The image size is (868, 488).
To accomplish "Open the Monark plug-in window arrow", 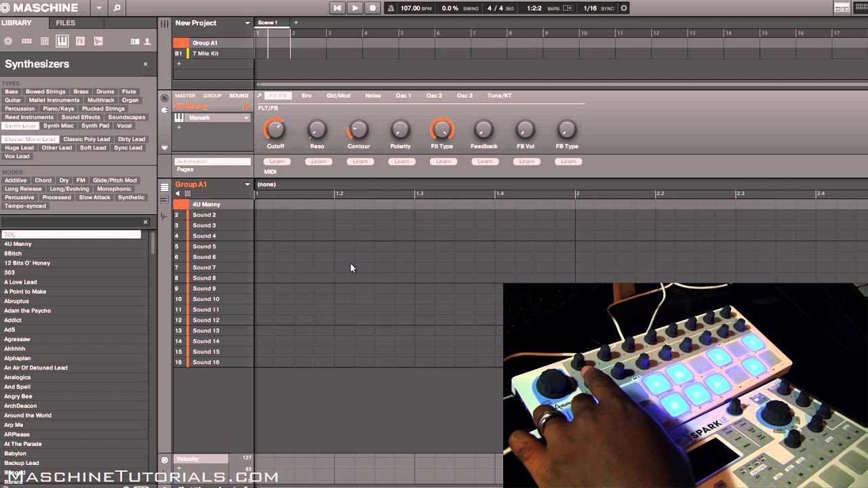I will 259,96.
